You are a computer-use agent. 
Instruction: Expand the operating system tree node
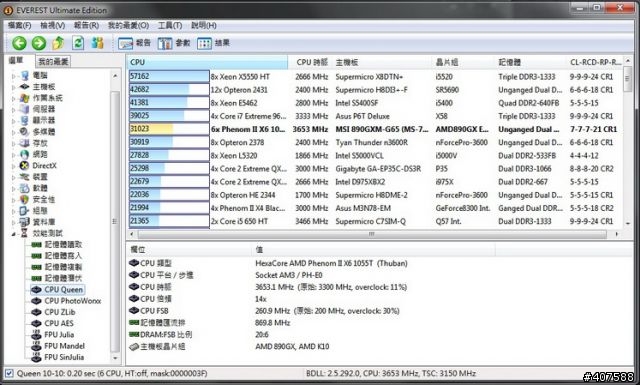13,98
